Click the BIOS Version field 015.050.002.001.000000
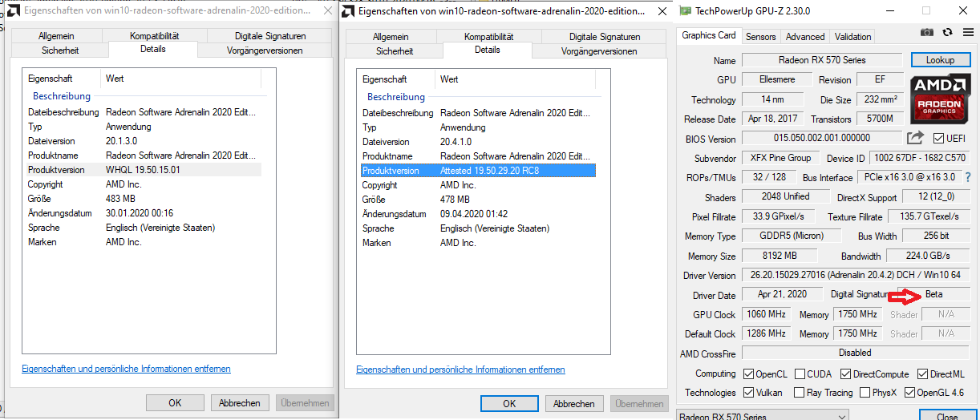The height and width of the screenshot is (420, 980). (x=822, y=138)
